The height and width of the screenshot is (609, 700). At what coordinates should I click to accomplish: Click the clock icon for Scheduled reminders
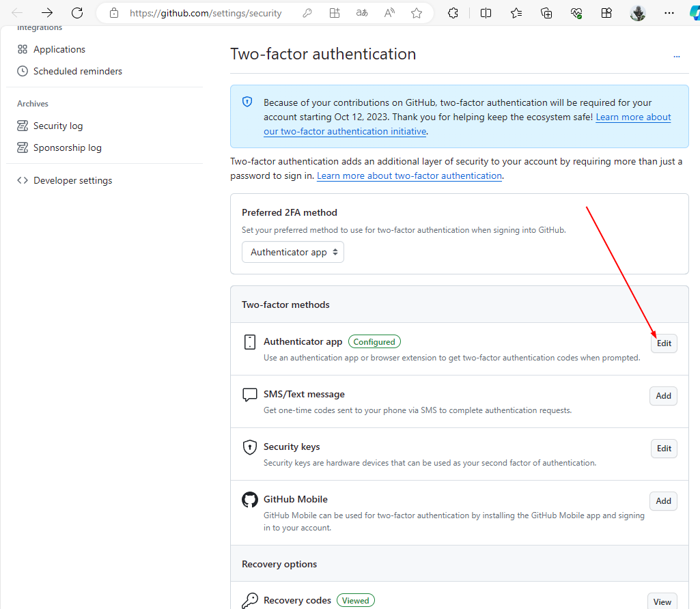click(23, 71)
